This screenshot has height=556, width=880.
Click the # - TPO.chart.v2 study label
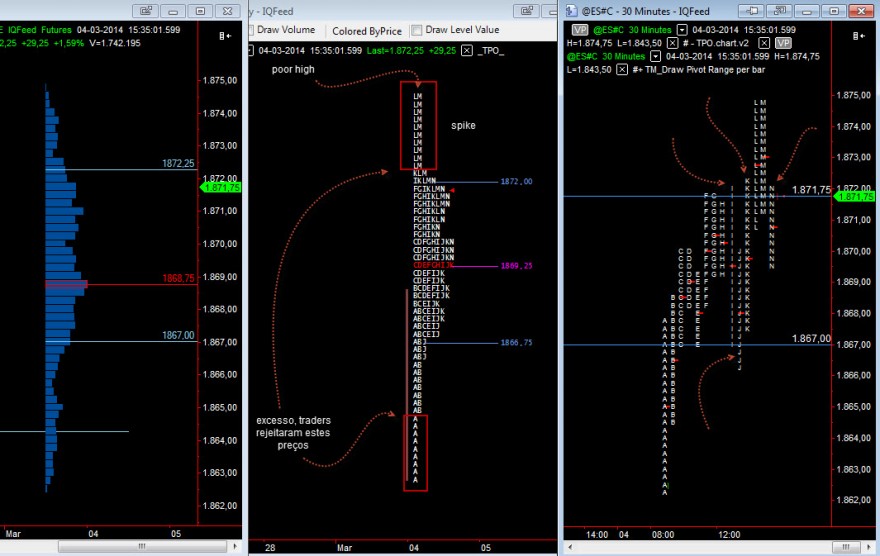click(x=716, y=43)
